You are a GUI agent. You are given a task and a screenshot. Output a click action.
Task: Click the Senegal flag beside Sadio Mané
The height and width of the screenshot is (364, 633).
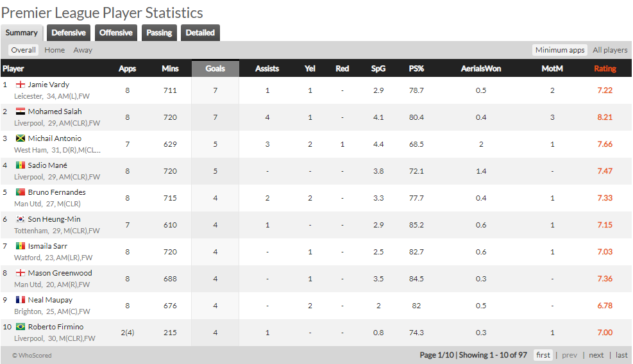20,165
